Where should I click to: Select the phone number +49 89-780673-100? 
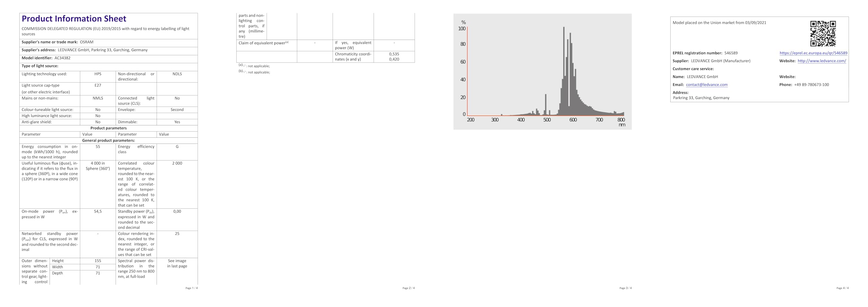tap(811, 85)
